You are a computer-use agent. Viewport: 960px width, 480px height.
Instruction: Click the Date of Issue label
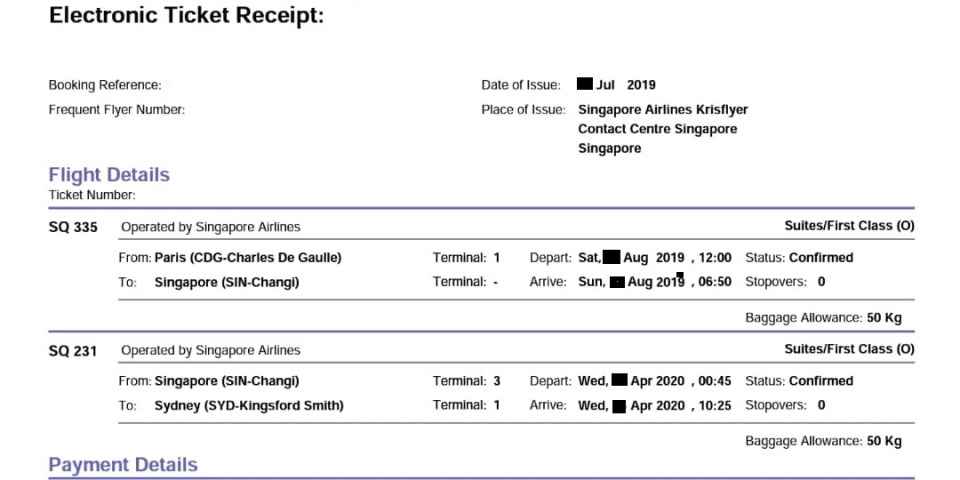tap(521, 86)
